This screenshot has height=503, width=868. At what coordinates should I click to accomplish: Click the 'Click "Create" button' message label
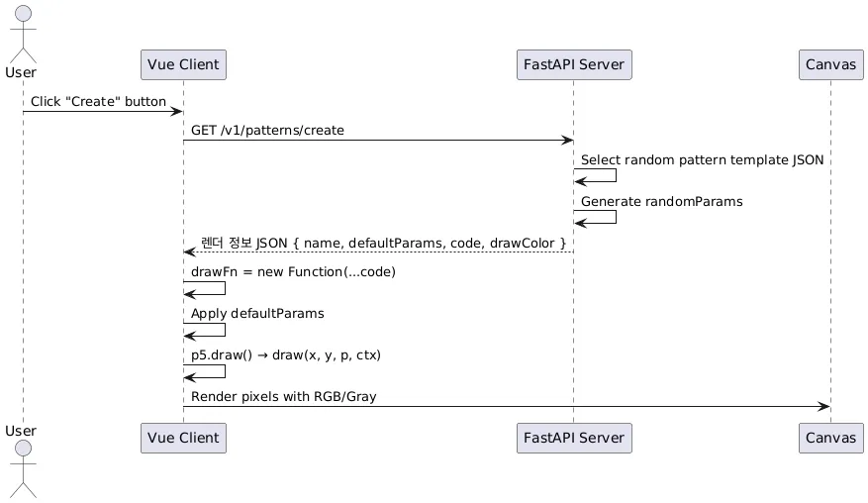tap(98, 101)
